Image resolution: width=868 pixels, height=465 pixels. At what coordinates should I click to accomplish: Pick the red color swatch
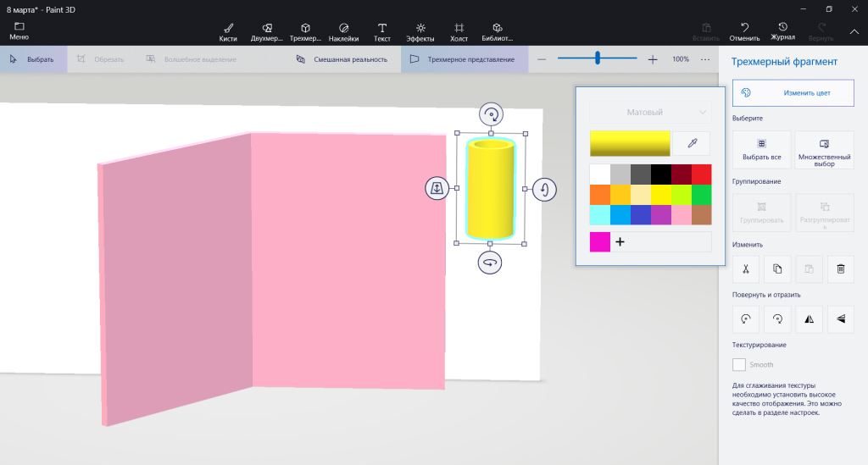click(x=701, y=174)
